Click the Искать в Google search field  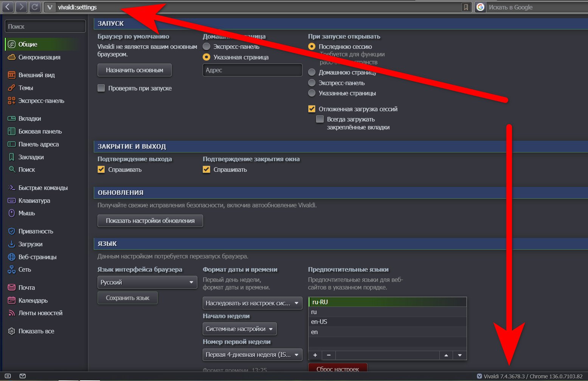[x=537, y=7]
